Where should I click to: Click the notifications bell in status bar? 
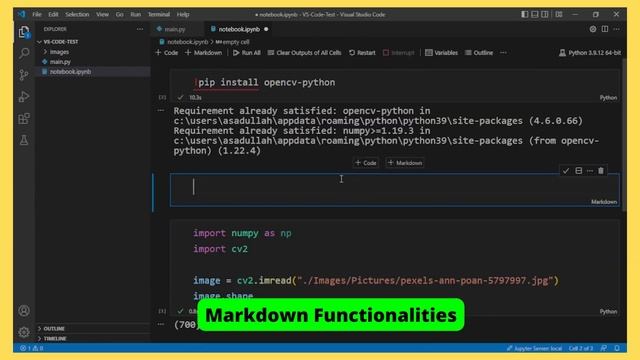pyautogui.click(x=617, y=348)
